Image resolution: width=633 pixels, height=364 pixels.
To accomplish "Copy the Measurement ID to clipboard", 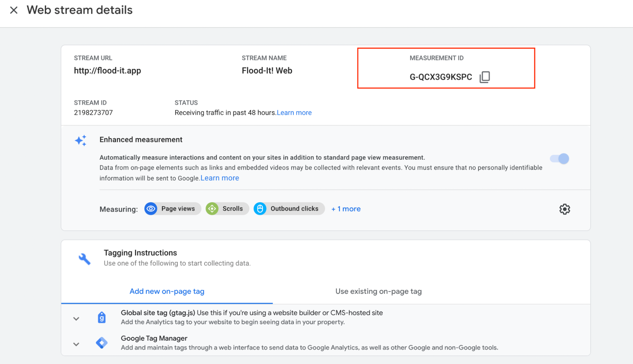I will click(484, 77).
